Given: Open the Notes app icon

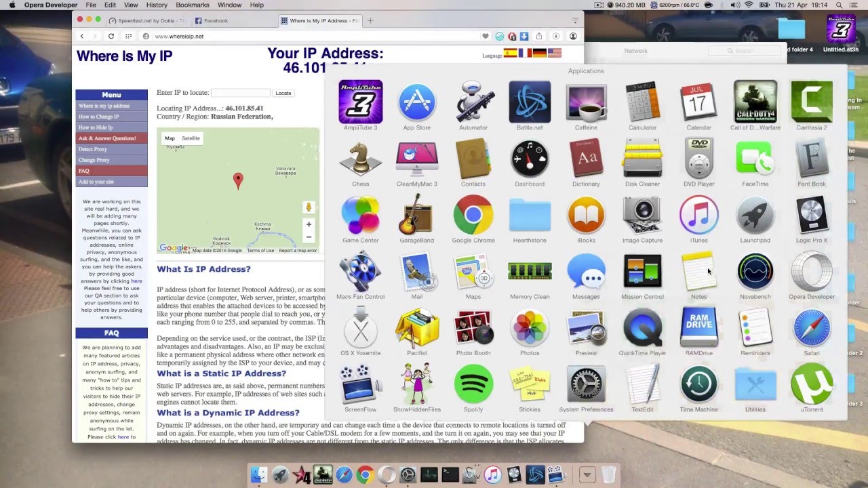Looking at the screenshot, I should 699,270.
